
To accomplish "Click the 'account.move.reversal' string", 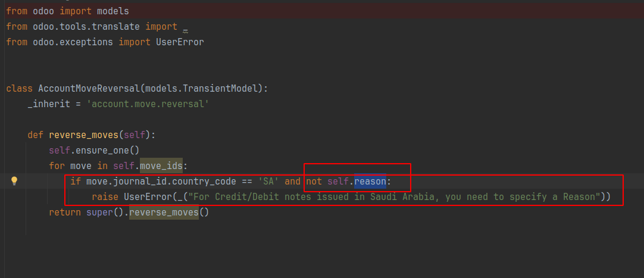I will pyautogui.click(x=148, y=104).
